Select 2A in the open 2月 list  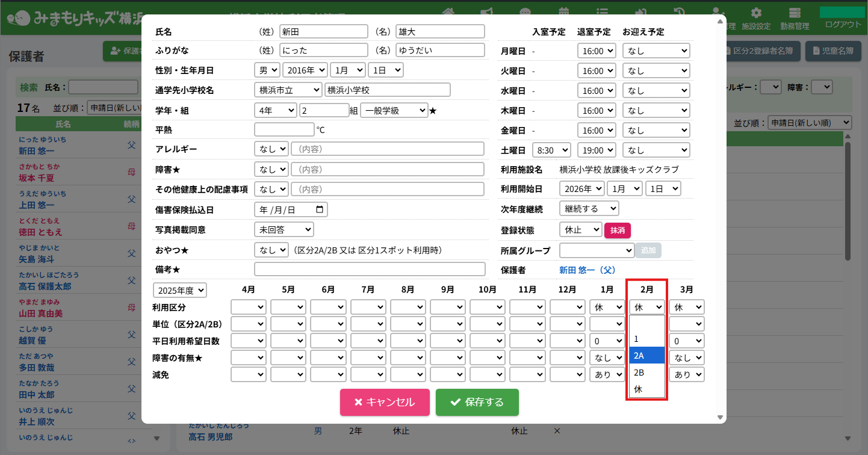(646, 356)
